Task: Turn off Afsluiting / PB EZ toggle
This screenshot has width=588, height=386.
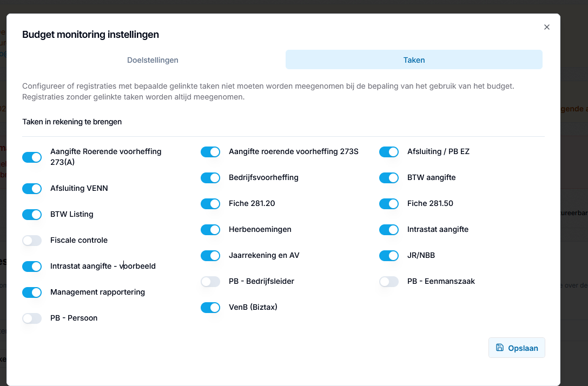Action: (x=389, y=152)
